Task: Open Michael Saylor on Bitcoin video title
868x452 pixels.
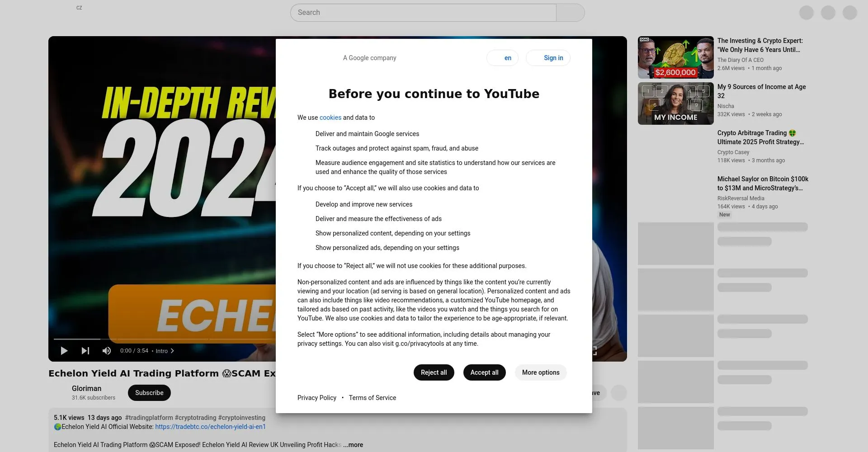Action: point(763,184)
